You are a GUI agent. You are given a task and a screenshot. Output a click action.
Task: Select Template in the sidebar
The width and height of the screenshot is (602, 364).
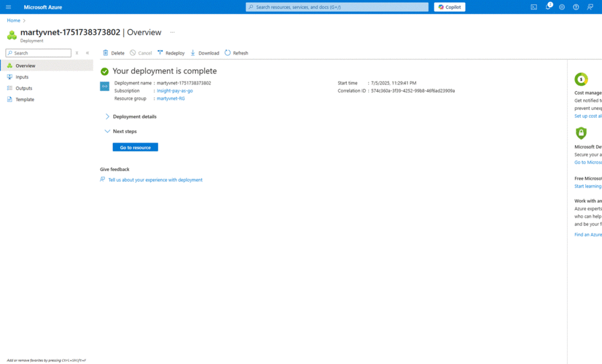25,99
